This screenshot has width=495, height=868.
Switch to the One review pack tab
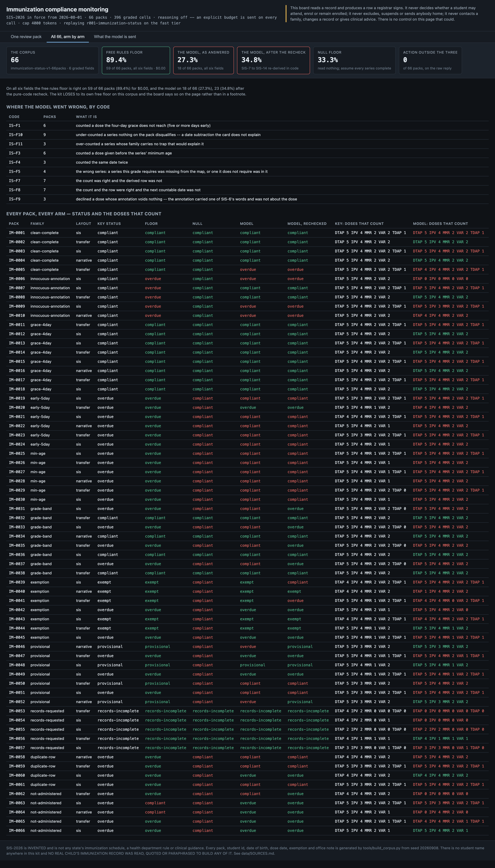tap(26, 37)
